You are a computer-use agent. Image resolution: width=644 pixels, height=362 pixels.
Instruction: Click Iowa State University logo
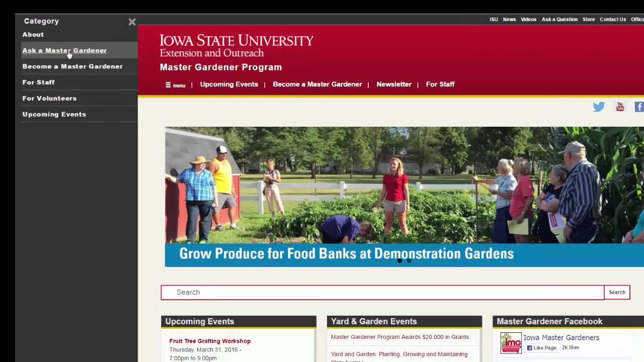(x=236, y=40)
